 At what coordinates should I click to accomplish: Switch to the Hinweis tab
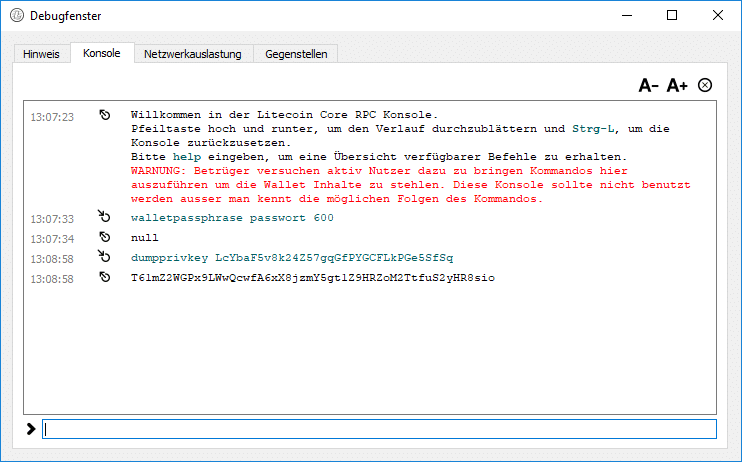point(41,54)
